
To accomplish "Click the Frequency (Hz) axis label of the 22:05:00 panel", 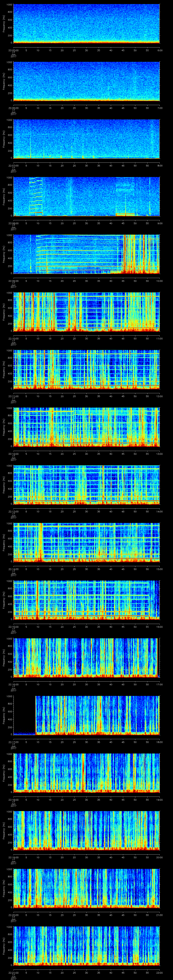I will [x=4, y=24].
